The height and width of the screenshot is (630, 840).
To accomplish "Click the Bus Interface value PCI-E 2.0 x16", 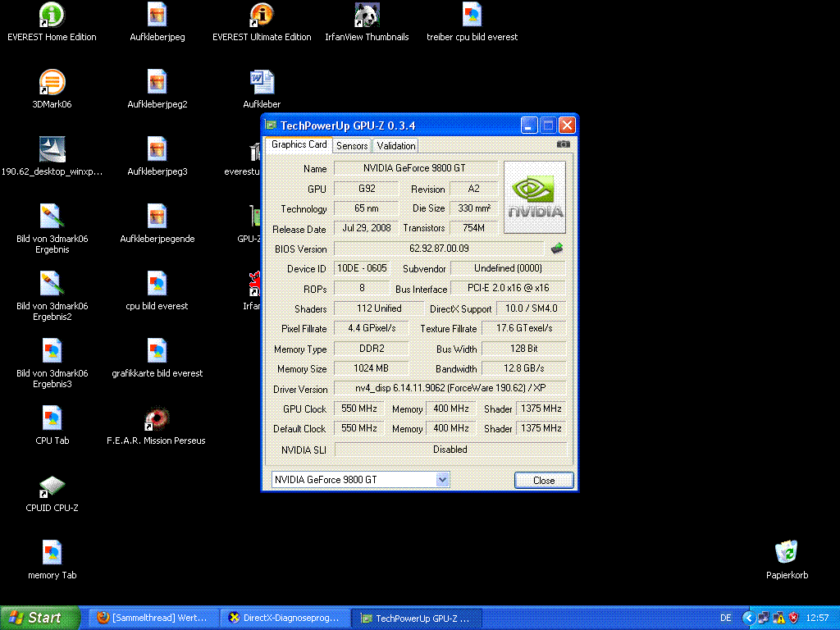I will click(x=508, y=288).
